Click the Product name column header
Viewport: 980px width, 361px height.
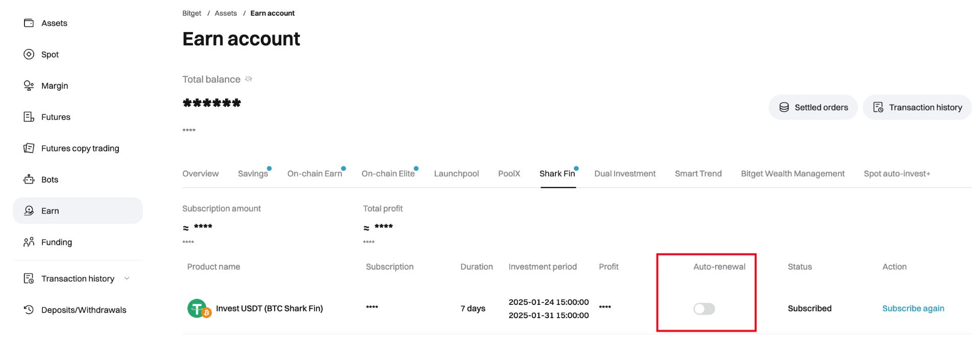tap(213, 267)
